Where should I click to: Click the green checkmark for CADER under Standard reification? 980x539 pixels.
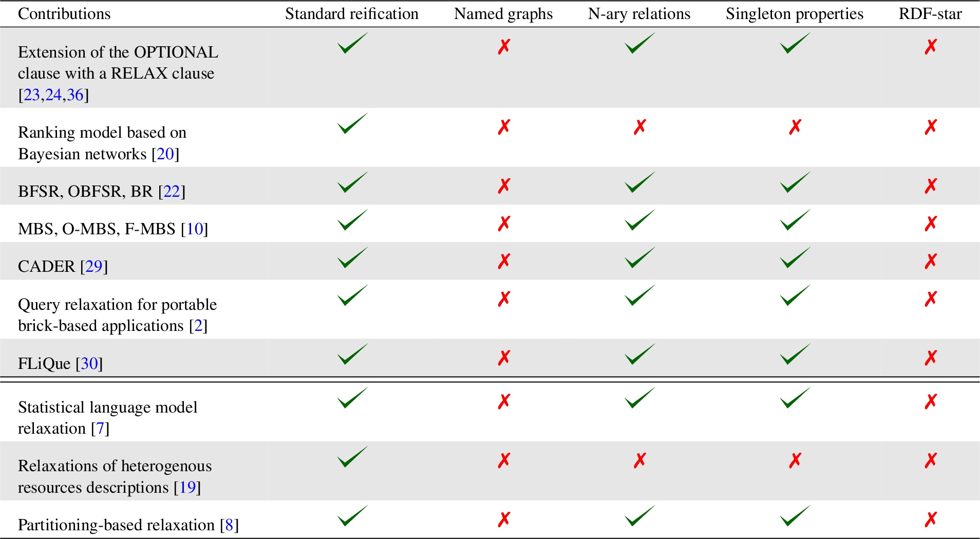click(x=352, y=258)
